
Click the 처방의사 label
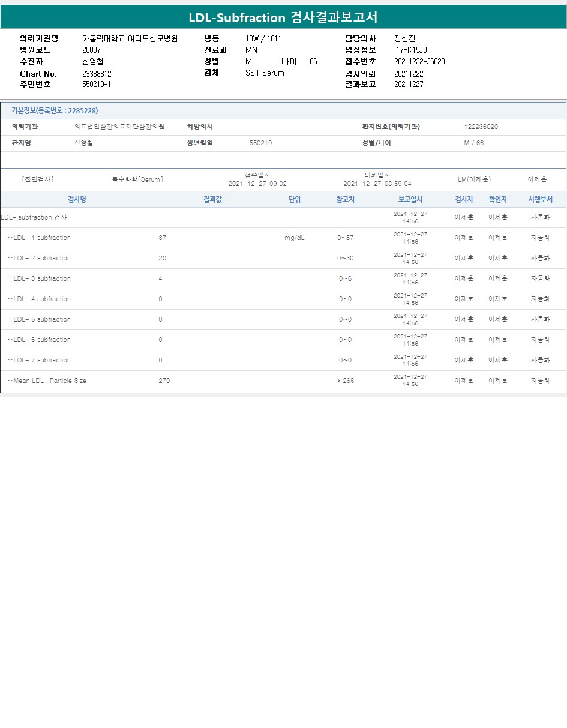pos(200,127)
